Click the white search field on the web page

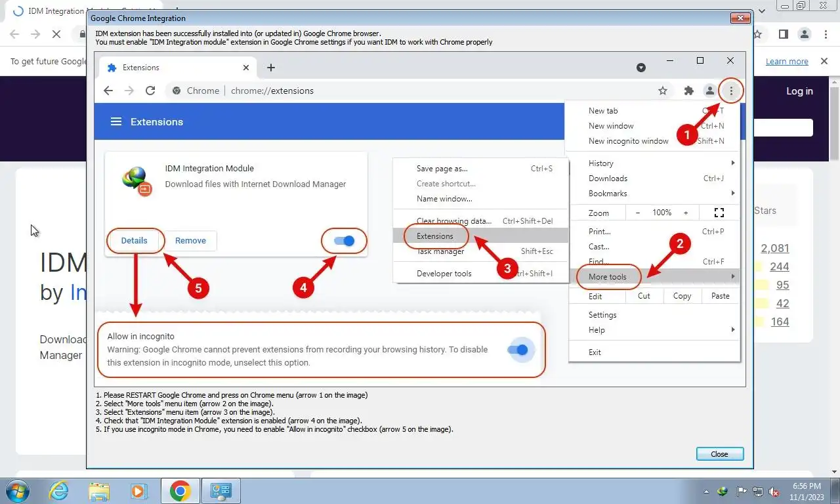783,127
